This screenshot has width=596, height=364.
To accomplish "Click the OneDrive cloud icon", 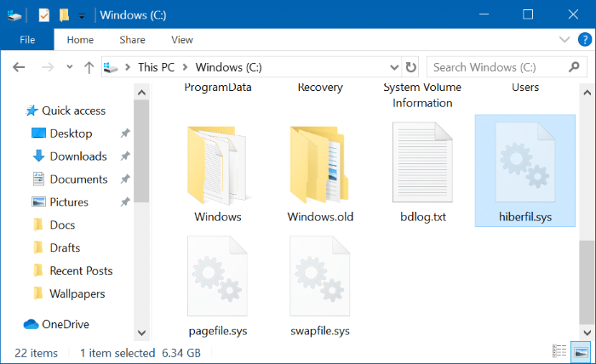I will [x=31, y=324].
